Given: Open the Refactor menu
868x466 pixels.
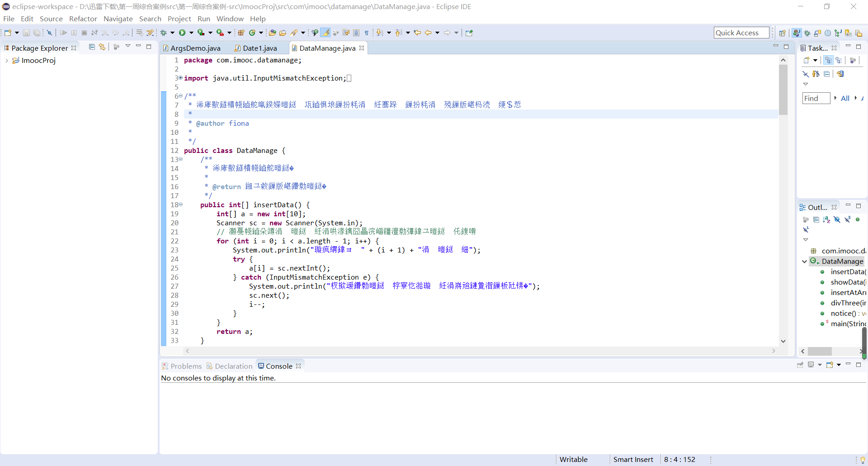Looking at the screenshot, I should (x=83, y=19).
